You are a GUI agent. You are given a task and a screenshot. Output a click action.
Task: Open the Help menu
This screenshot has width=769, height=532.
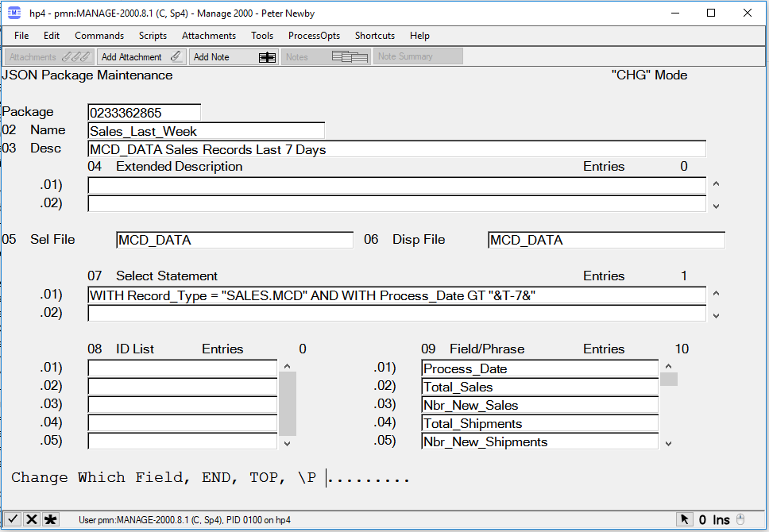coord(419,36)
